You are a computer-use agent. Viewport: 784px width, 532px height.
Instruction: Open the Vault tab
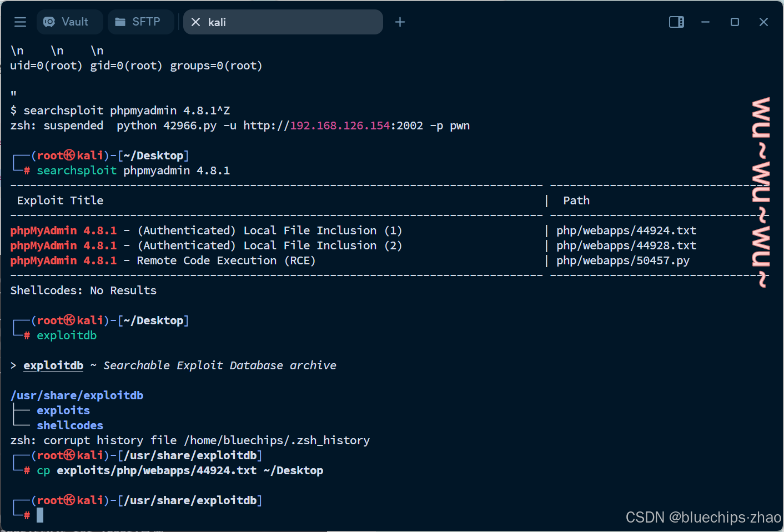(x=70, y=22)
